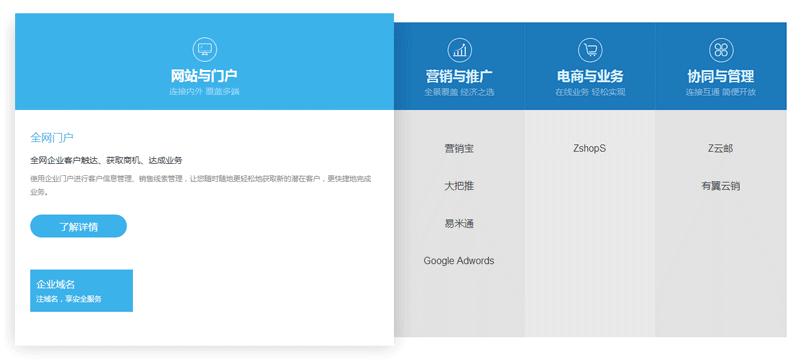Click the text 注域名，享安全服务

[69, 299]
